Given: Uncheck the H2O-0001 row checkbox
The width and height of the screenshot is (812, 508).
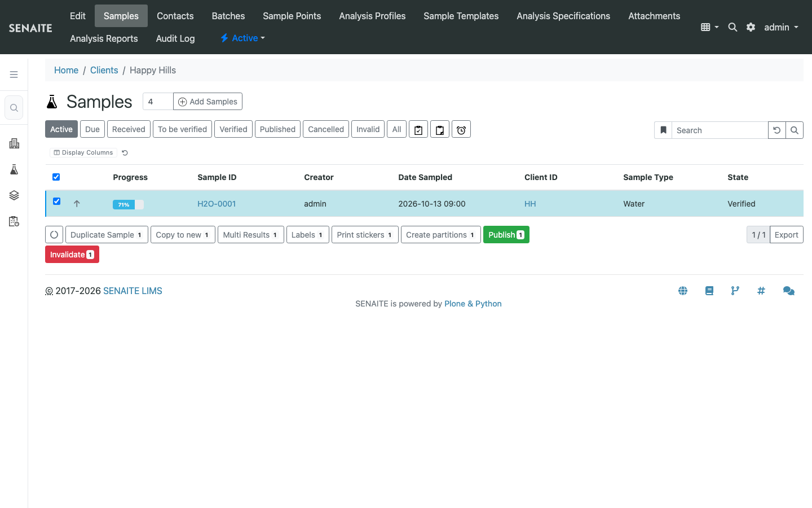Looking at the screenshot, I should tap(56, 202).
